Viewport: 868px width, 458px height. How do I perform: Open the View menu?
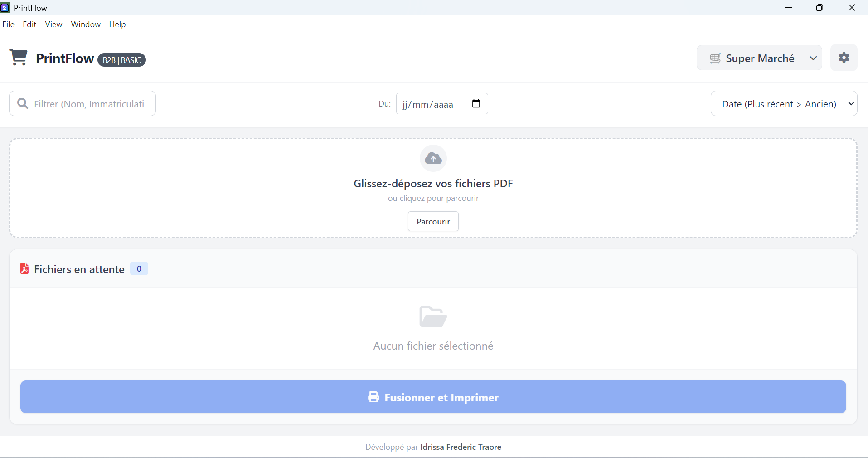pos(53,24)
